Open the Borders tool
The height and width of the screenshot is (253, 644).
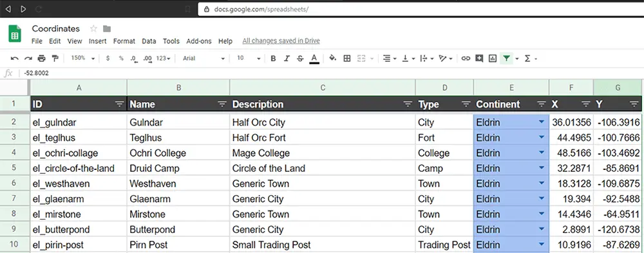[347, 59]
